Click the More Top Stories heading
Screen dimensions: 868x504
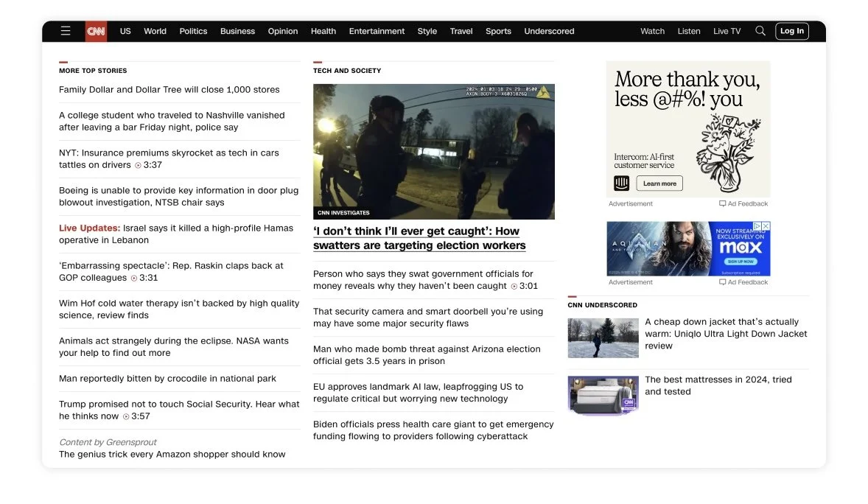pos(93,71)
